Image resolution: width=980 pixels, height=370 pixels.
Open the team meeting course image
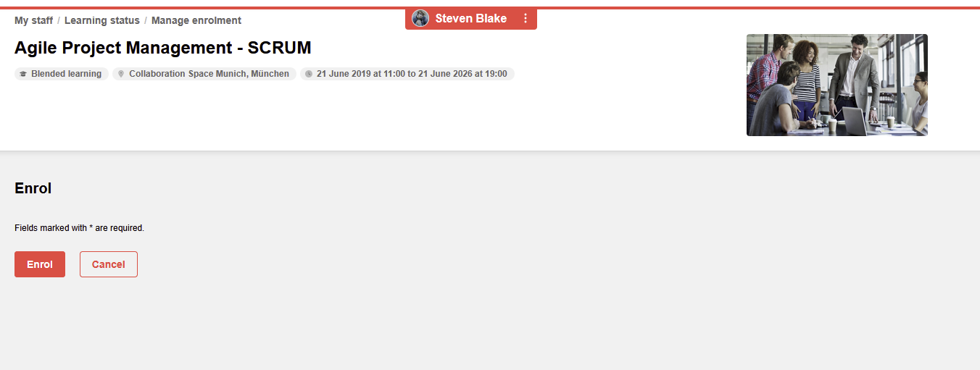tap(837, 85)
